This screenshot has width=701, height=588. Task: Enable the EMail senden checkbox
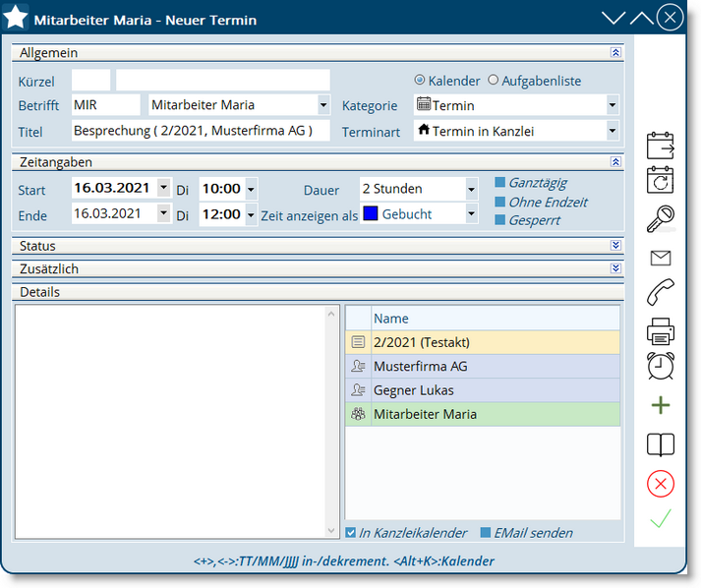(485, 533)
